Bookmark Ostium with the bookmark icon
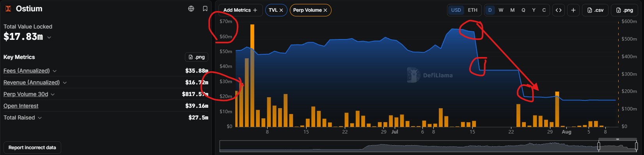This screenshot has width=644, height=155. point(205,9)
